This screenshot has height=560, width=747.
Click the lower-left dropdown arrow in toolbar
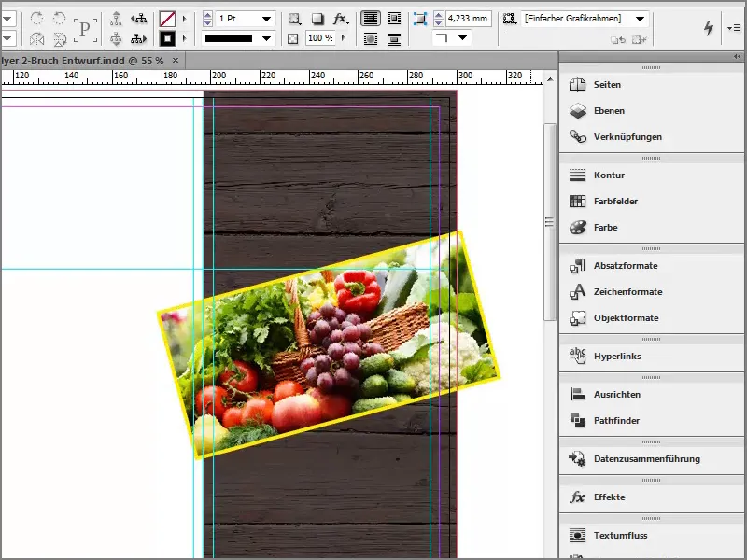pyautogui.click(x=7, y=38)
